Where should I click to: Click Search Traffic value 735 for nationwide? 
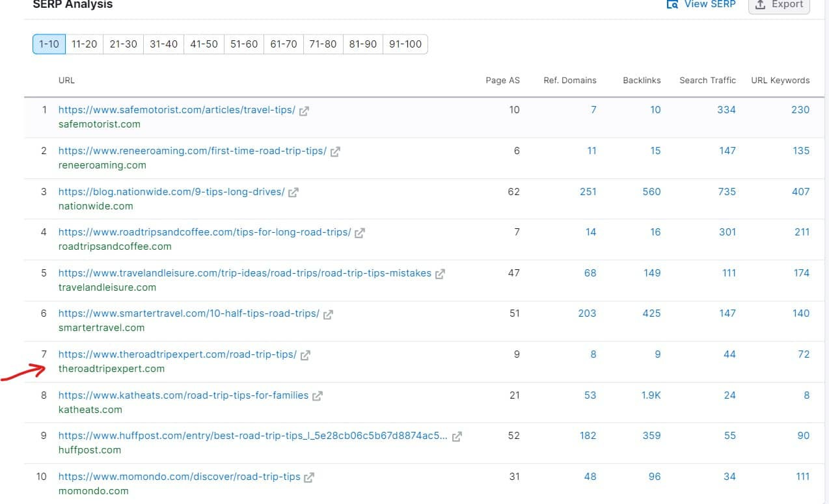[727, 192]
